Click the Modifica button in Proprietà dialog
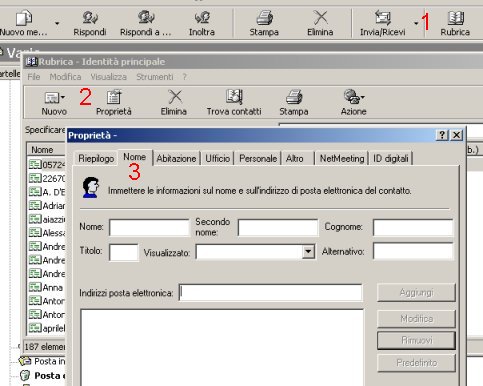The image size is (483, 386). pos(416,319)
